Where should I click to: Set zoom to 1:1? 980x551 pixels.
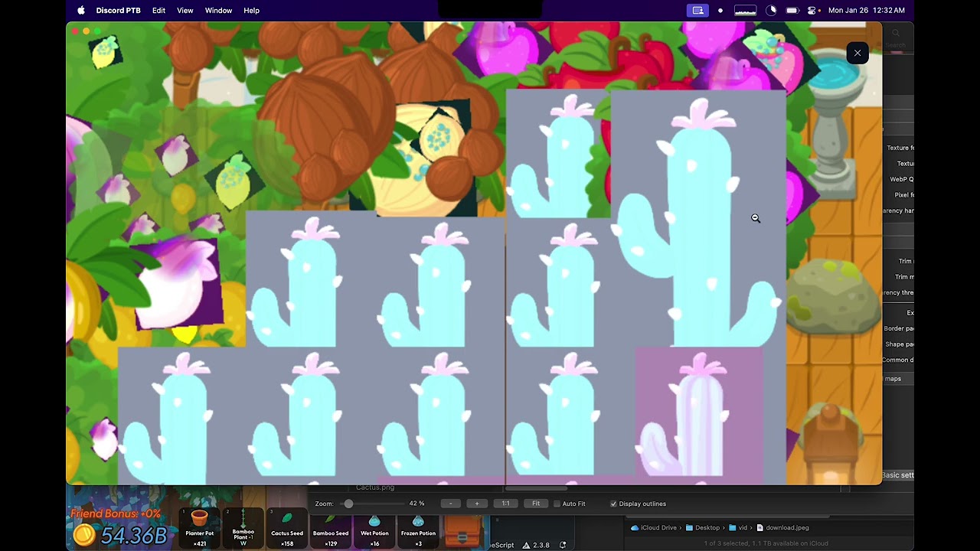[x=506, y=504]
